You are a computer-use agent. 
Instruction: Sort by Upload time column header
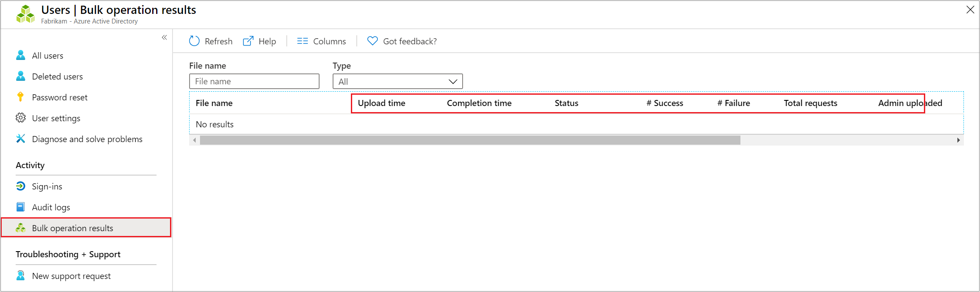pos(381,103)
